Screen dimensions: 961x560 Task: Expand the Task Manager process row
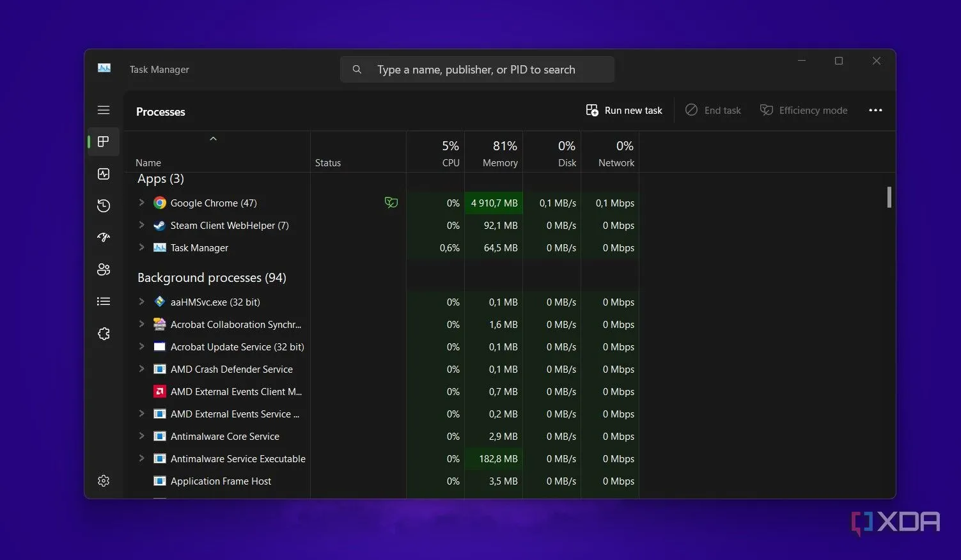coord(141,247)
